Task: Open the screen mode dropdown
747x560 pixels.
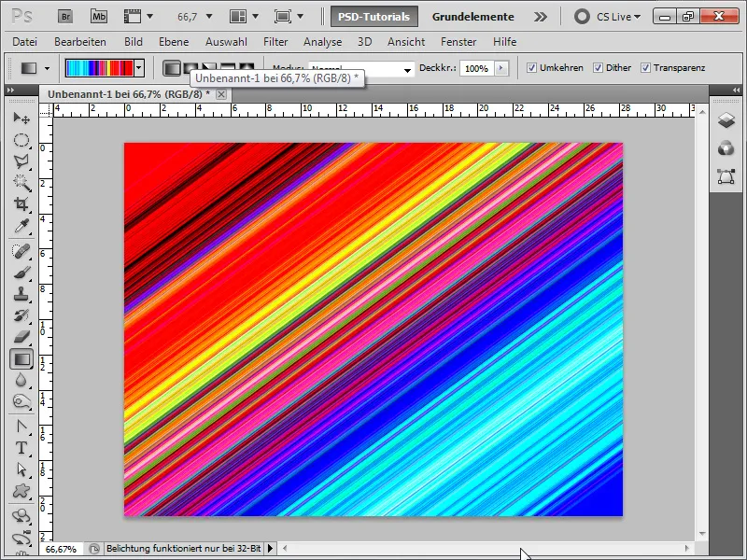Action: (300, 17)
